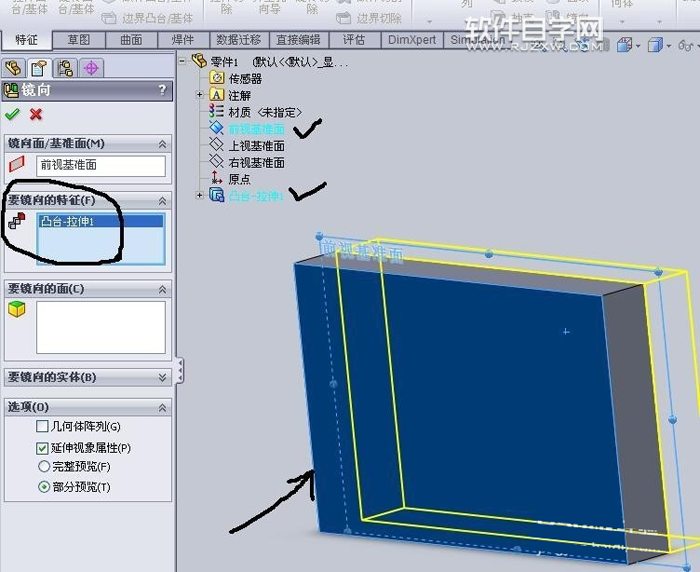The image size is (700, 572).
Task: Open the PropertyManager tab icon
Action: [x=38, y=68]
